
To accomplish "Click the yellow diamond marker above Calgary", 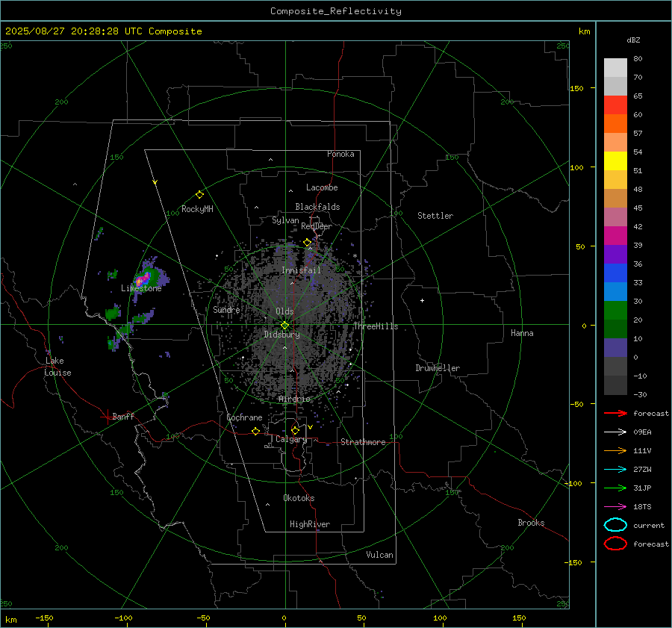I will (295, 430).
